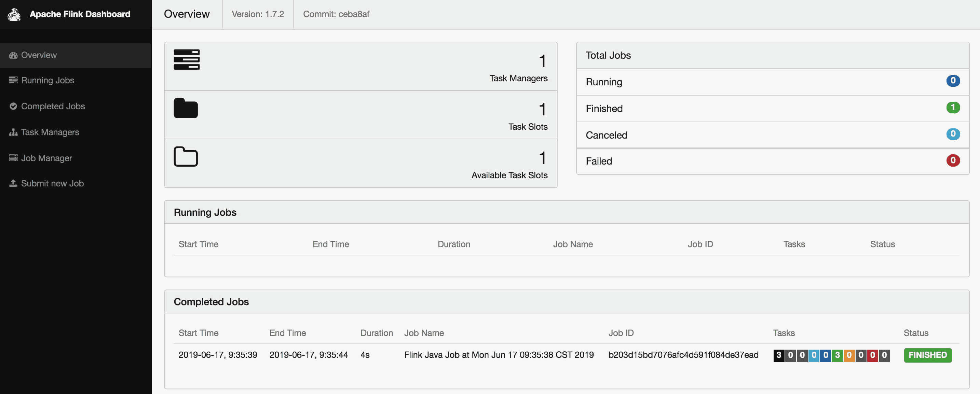Click the Total Jobs panel header

[x=772, y=55]
